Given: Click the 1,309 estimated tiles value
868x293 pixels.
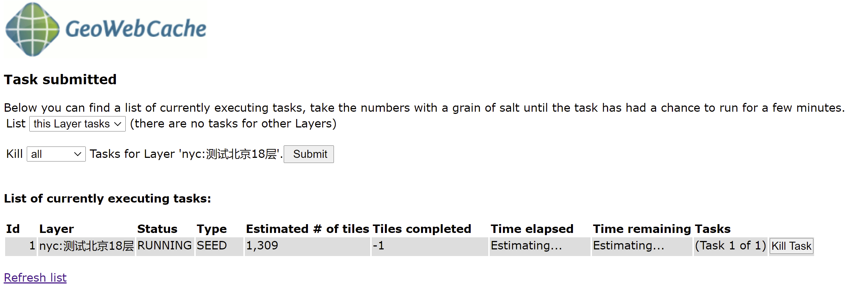Looking at the screenshot, I should [262, 246].
